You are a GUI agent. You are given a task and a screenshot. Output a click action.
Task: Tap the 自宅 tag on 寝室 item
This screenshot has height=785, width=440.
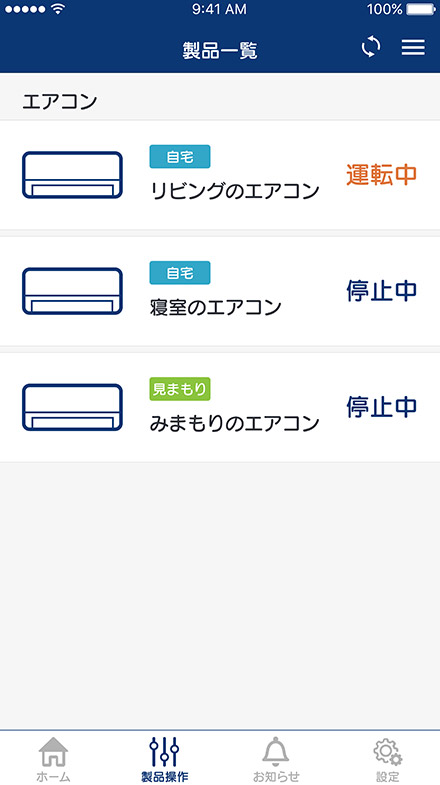[180, 273]
